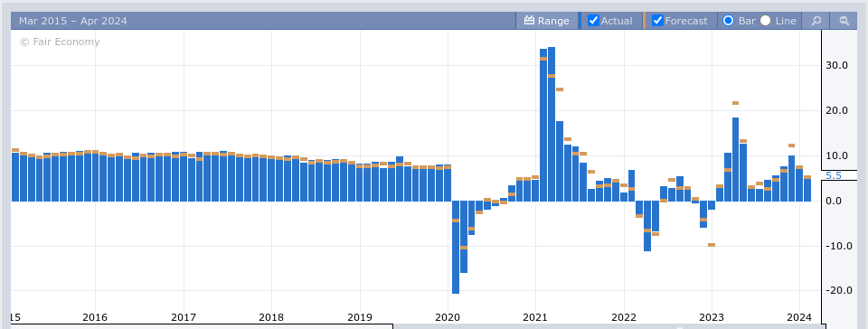The width and height of the screenshot is (868, 329).
Task: Click the 2019 year label on axis
Action: pyautogui.click(x=359, y=318)
